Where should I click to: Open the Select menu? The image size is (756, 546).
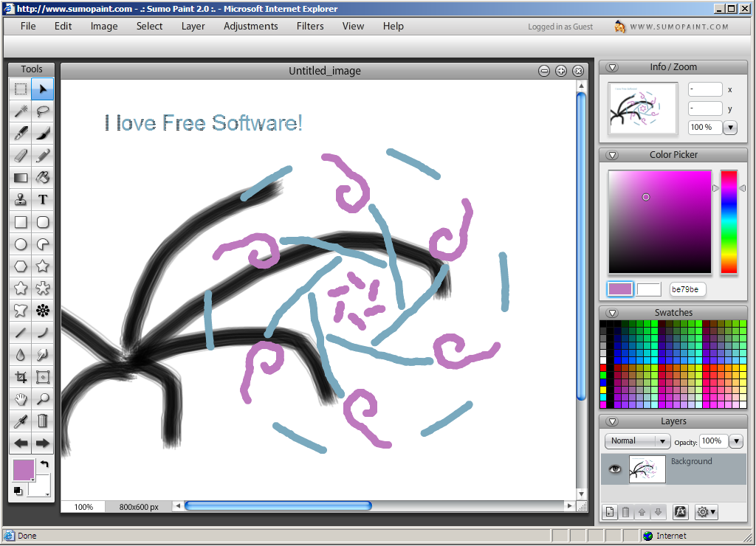click(x=149, y=26)
